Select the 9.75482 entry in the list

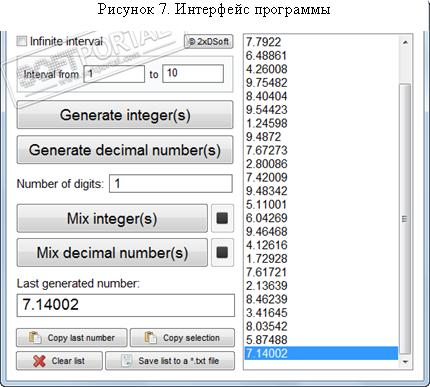click(x=321, y=82)
